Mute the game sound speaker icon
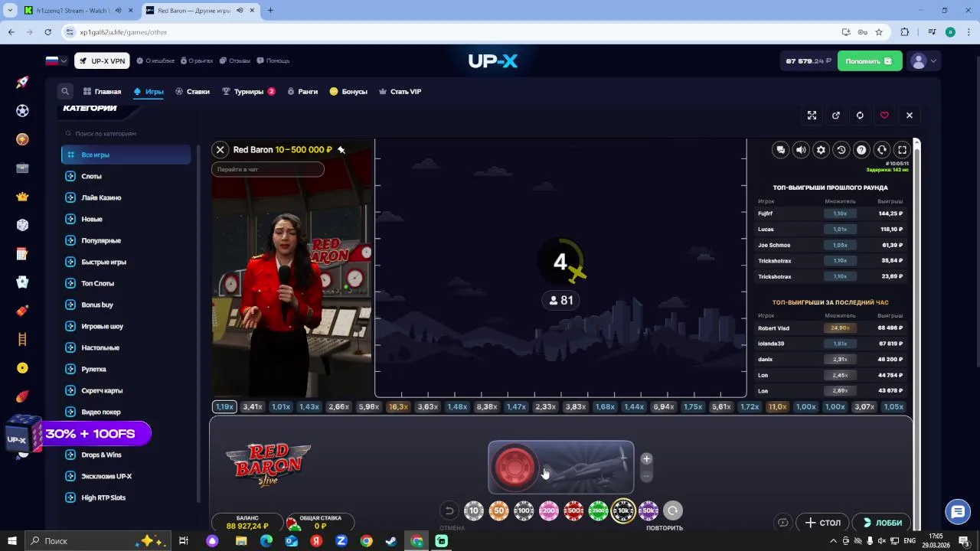The width and height of the screenshot is (980, 551). point(801,150)
